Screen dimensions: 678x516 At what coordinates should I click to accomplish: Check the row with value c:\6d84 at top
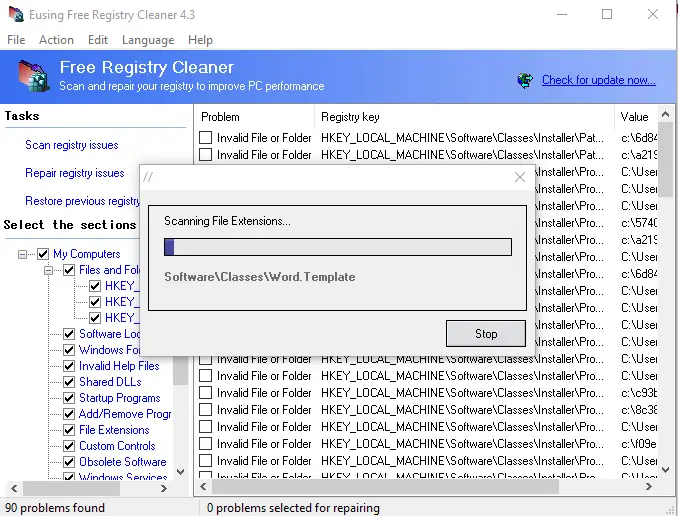(205, 138)
